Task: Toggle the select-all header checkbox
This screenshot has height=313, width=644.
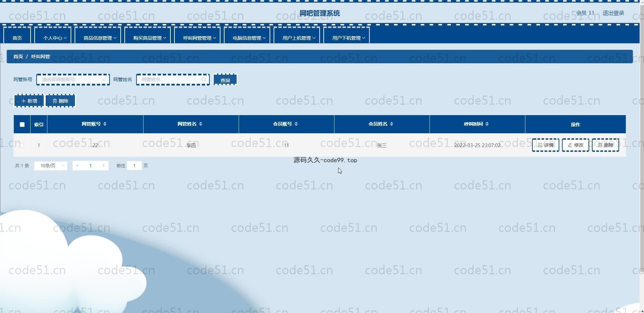Action: click(x=22, y=124)
